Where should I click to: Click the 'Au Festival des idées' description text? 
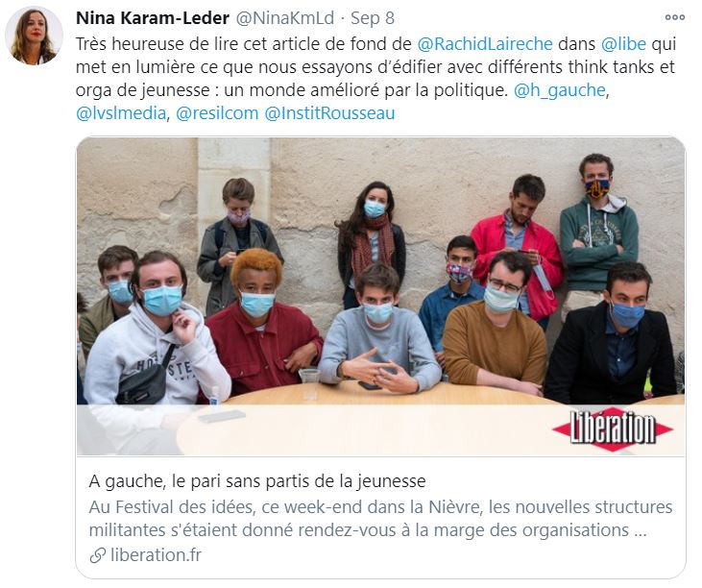(380, 519)
